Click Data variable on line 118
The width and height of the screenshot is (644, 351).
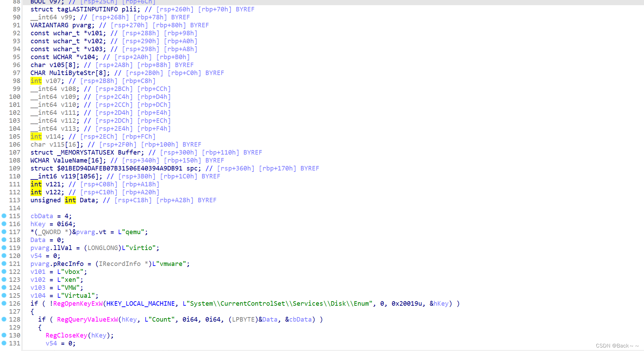[x=38, y=240]
